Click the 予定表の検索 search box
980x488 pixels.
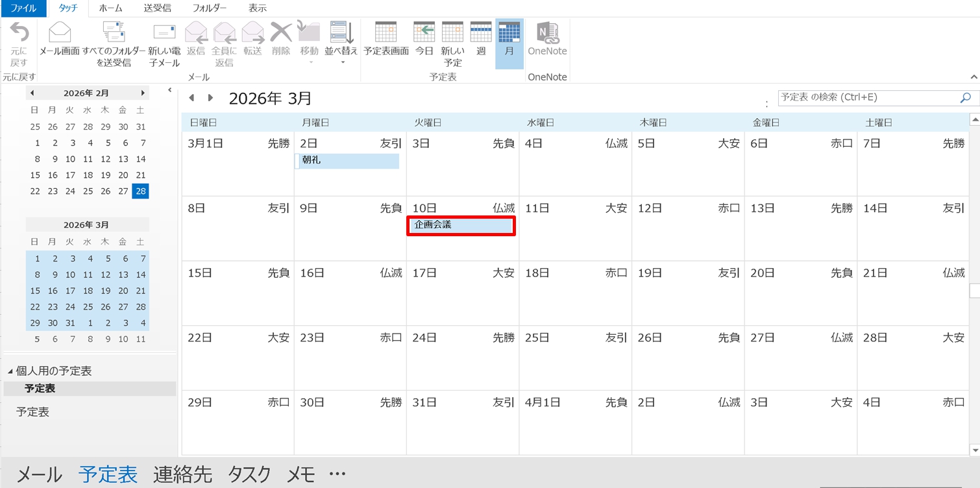tap(866, 97)
